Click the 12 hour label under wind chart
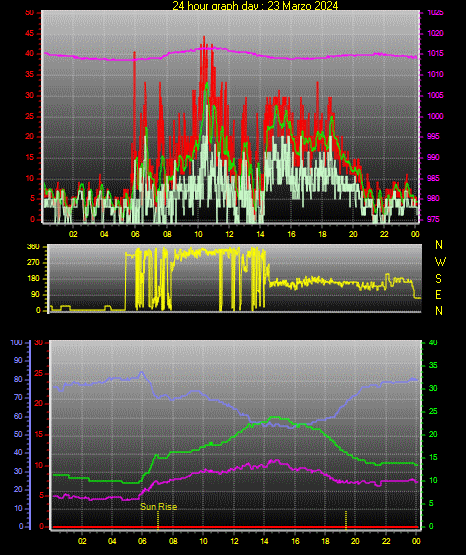This screenshot has height=555, width=466. tap(229, 234)
